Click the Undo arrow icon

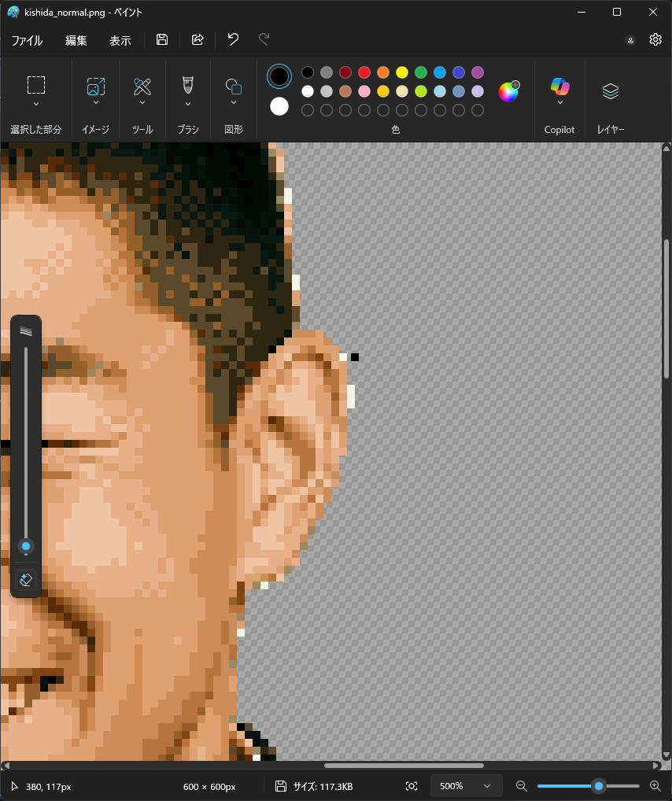pyautogui.click(x=233, y=39)
